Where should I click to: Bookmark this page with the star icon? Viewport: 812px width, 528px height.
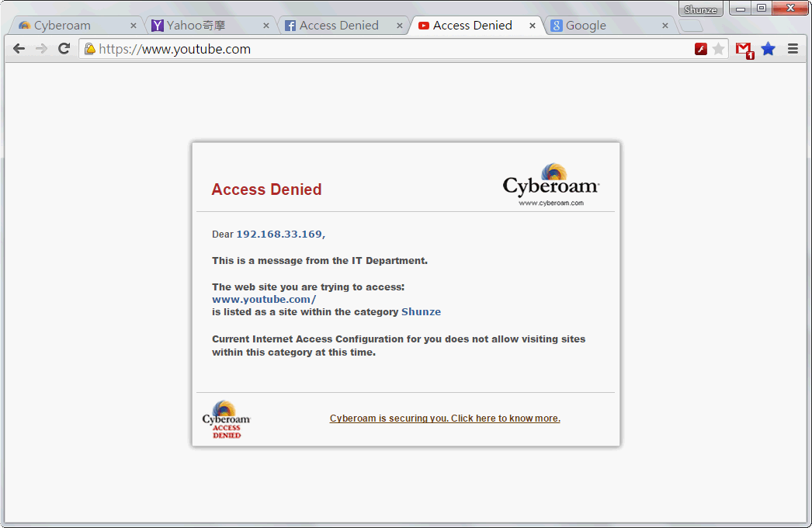click(x=718, y=49)
